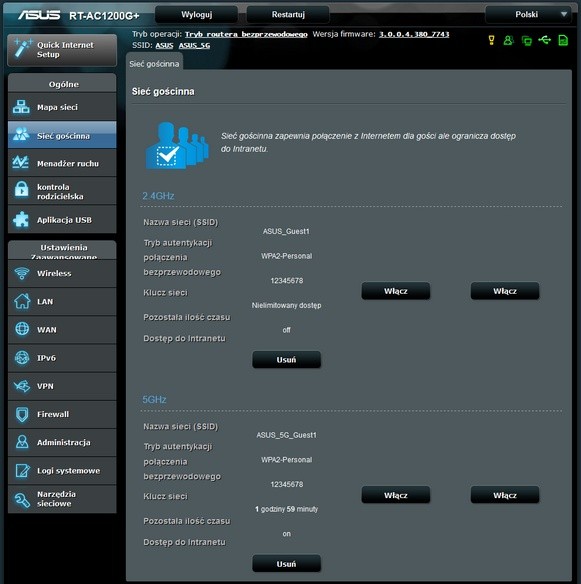The height and width of the screenshot is (584, 581).
Task: Click the USB status icon
Action: point(545,39)
